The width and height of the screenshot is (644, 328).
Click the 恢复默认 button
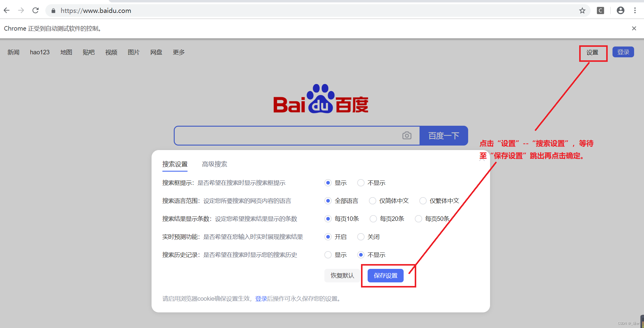[x=342, y=275]
